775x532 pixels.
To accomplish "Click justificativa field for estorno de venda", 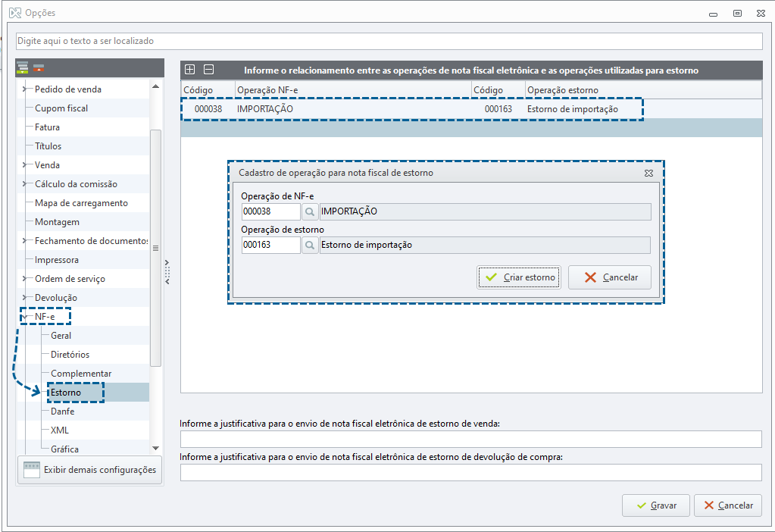I will [x=471, y=439].
